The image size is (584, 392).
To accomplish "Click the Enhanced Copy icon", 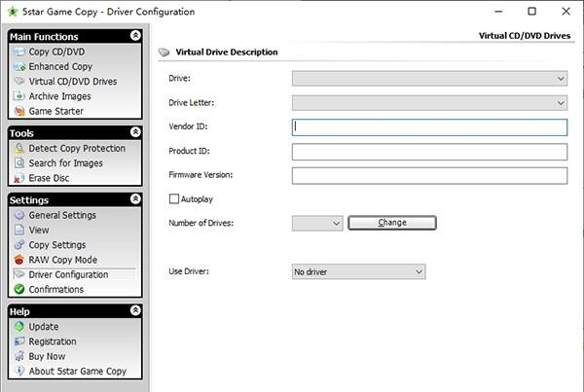I will [19, 67].
